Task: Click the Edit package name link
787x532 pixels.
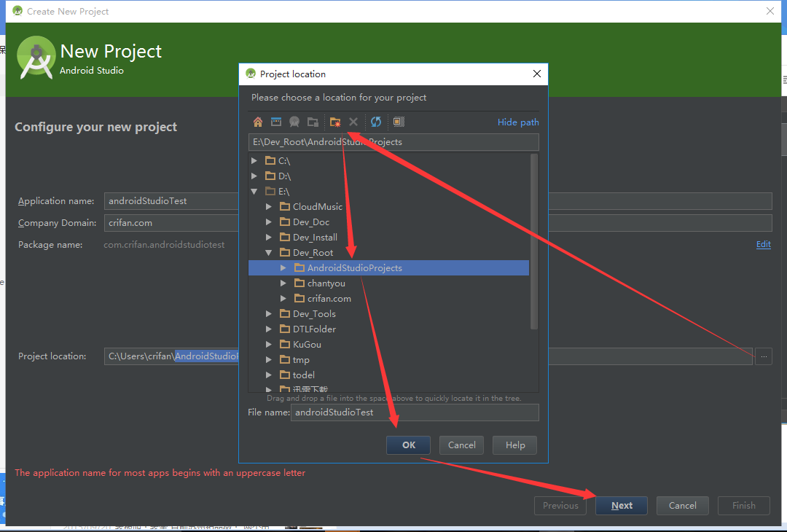Action: point(764,244)
